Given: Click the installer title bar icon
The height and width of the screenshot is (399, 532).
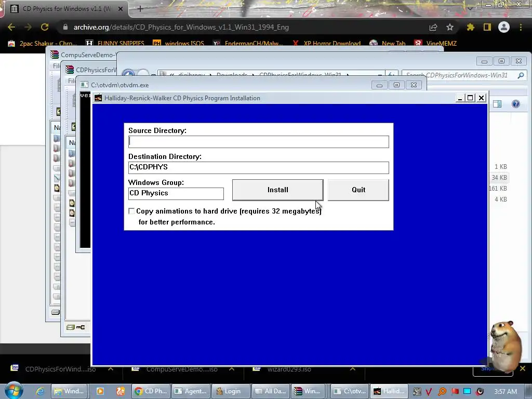Looking at the screenshot, I should click(98, 98).
